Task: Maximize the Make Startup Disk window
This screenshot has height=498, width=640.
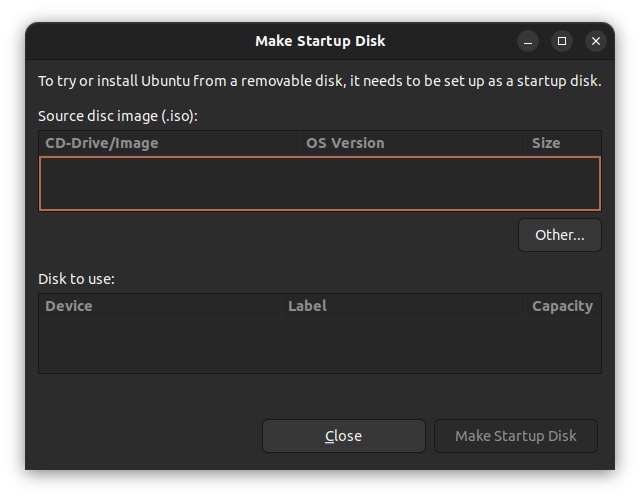Action: point(562,41)
